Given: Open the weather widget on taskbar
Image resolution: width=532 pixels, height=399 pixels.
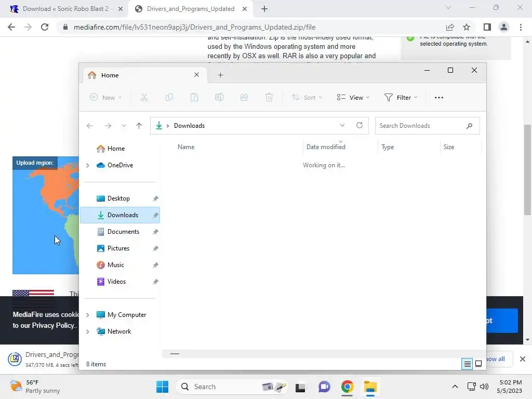Looking at the screenshot, I should (35, 387).
